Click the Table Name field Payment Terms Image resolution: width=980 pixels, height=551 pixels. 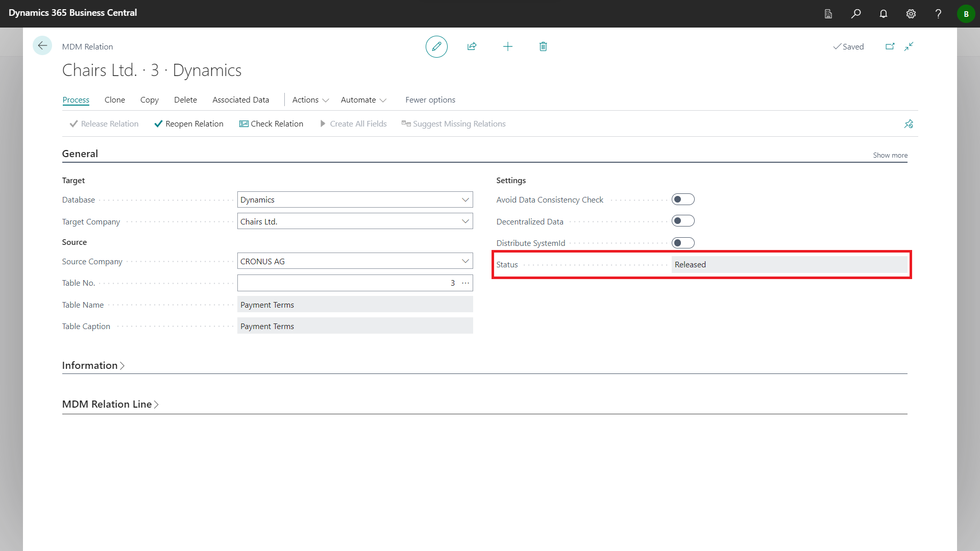[x=355, y=305]
